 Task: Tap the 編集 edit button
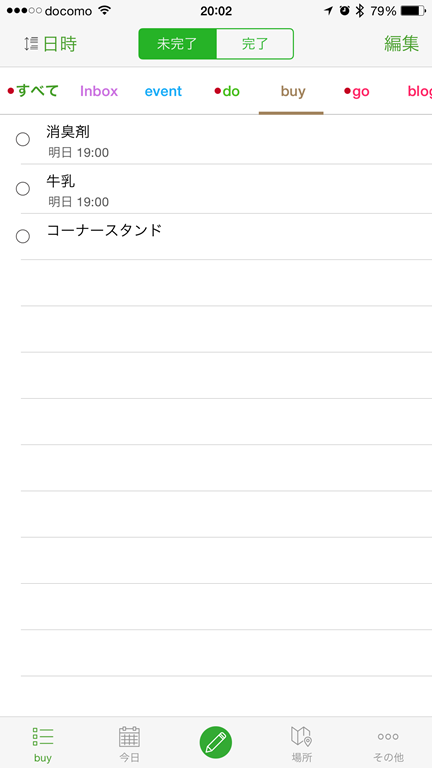click(402, 44)
